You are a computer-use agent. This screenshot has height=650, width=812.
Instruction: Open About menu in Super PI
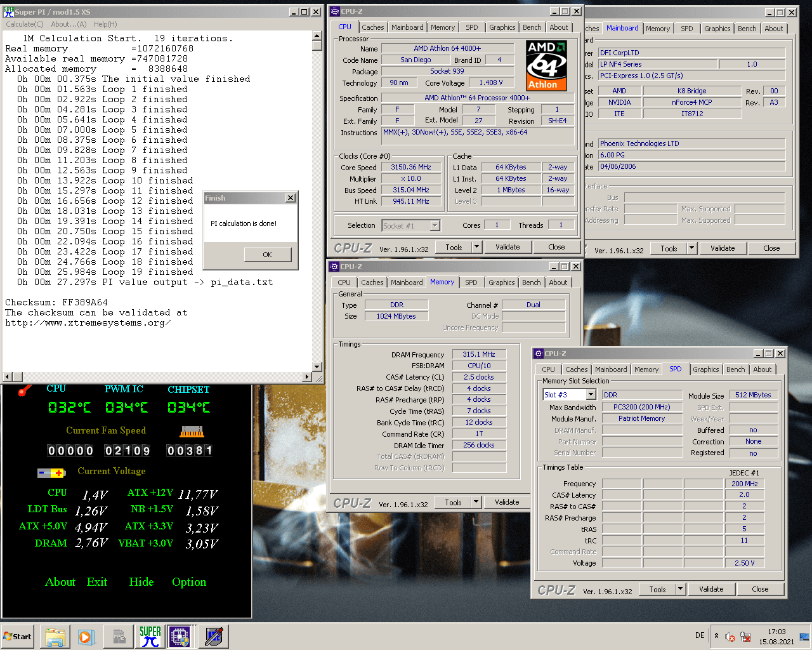(69, 24)
